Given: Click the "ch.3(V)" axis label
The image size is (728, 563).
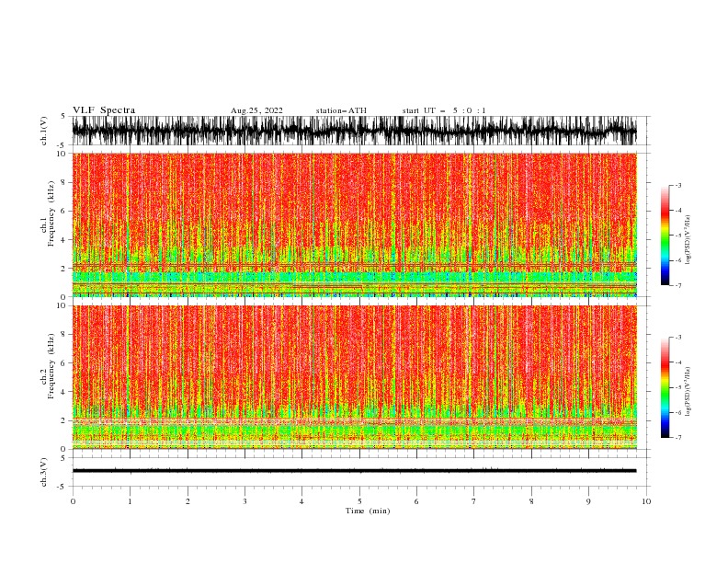Looking at the screenshot, I should click(x=44, y=472).
